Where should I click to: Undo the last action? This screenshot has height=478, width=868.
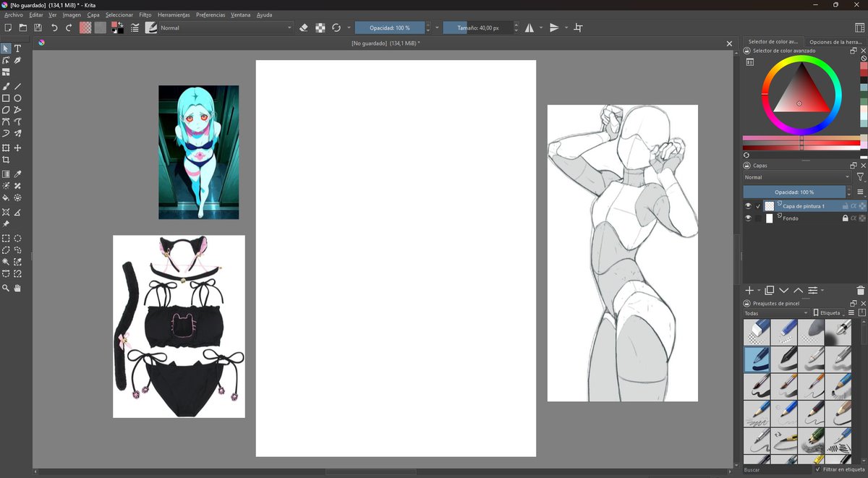[54, 27]
